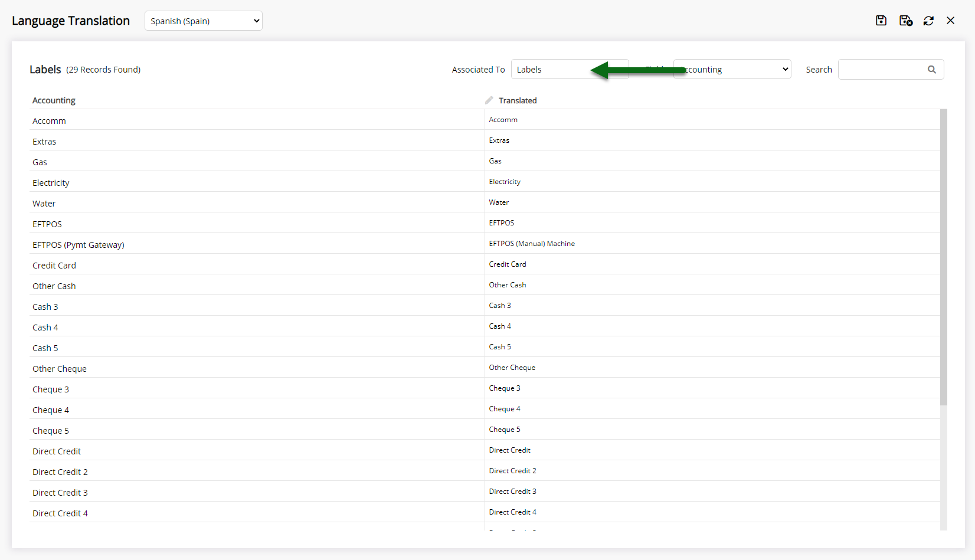Select the 'Direct Credit 2' label in Accounting column
This screenshot has height=560, width=975.
tap(60, 472)
